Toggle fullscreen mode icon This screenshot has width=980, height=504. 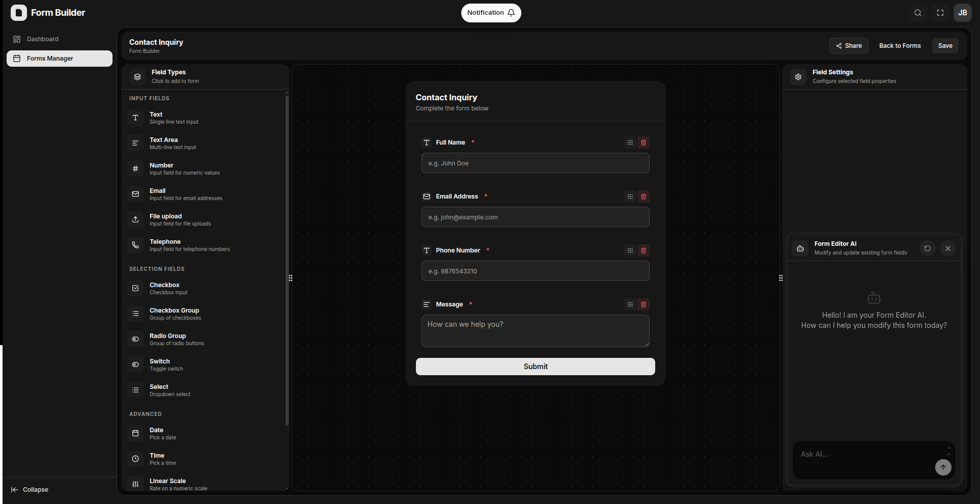point(940,13)
